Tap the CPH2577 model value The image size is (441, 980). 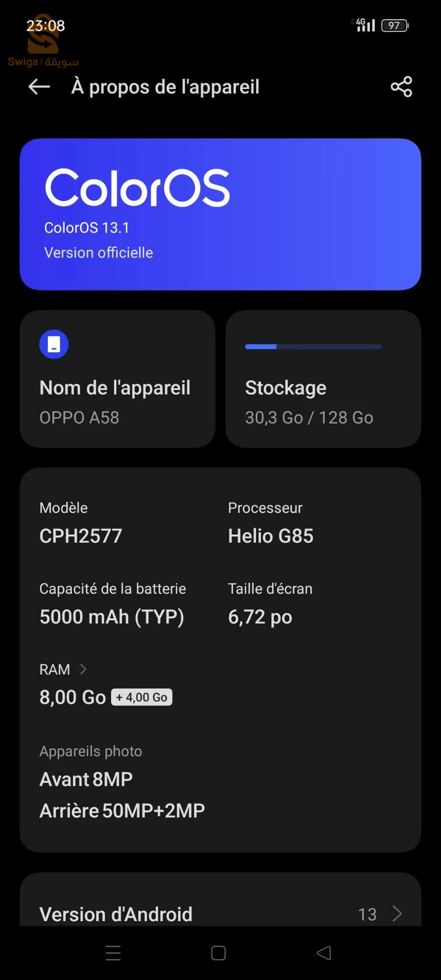click(x=81, y=536)
